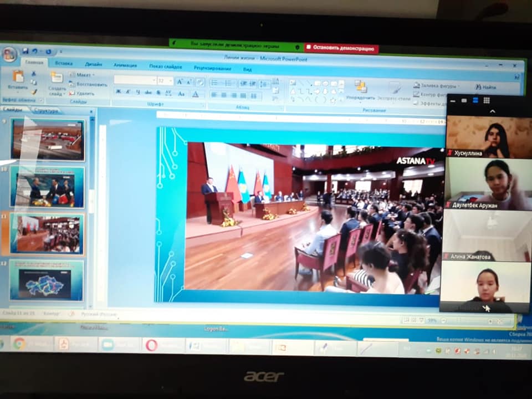The image size is (532, 399).
Task: Click the Создать слайд new slide icon
Action: point(57,78)
